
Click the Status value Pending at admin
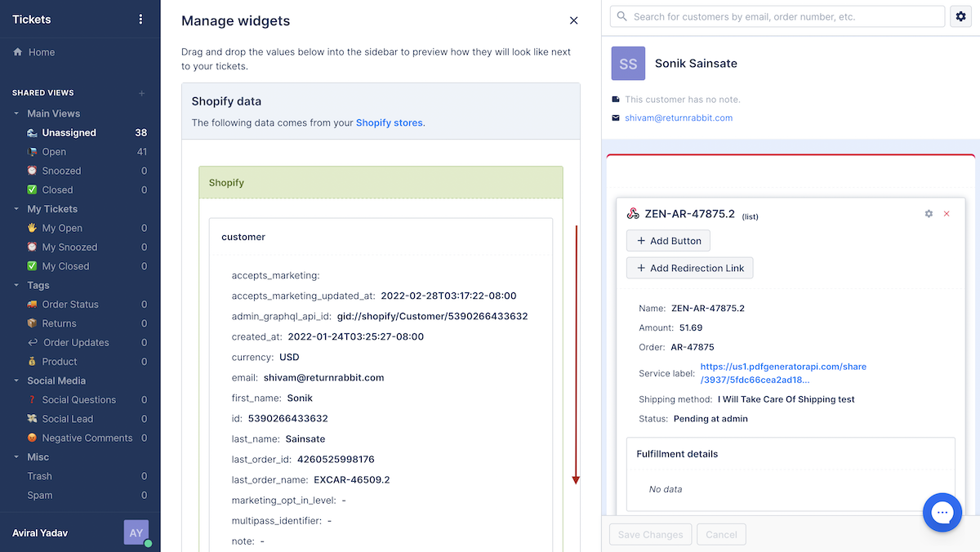click(x=710, y=419)
